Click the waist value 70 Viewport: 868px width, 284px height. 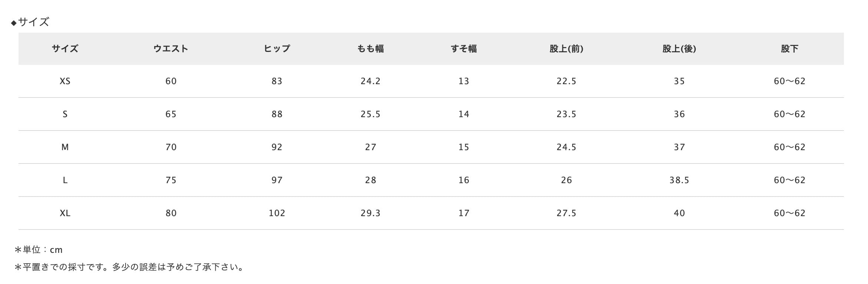click(x=171, y=147)
